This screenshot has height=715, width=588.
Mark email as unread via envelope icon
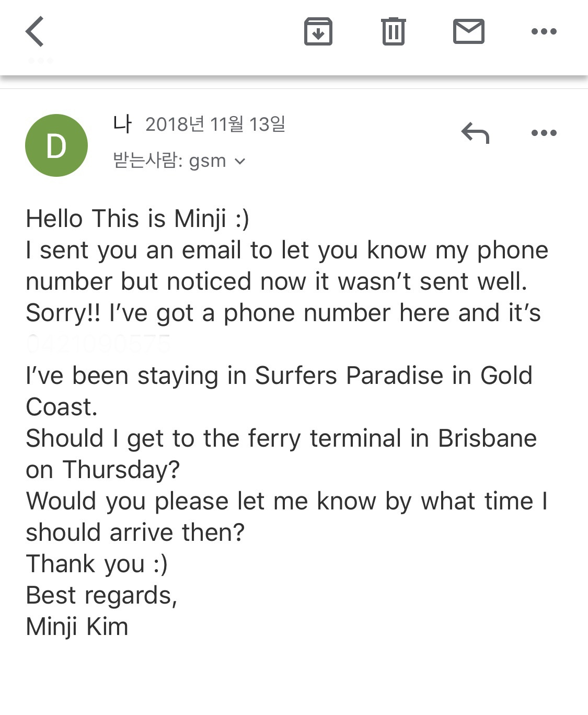pyautogui.click(x=468, y=31)
